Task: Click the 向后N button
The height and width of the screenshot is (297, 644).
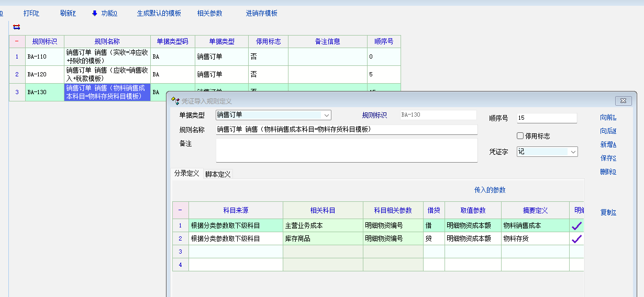Action: 608,131
